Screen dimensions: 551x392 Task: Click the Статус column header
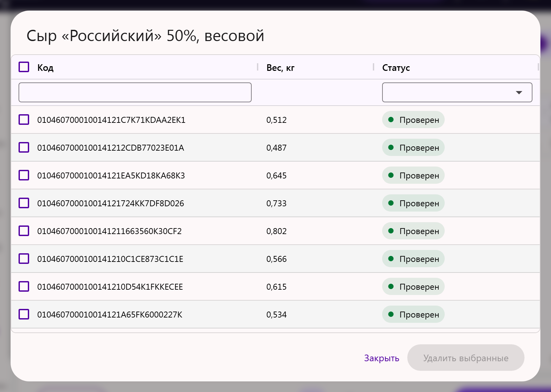pos(396,68)
